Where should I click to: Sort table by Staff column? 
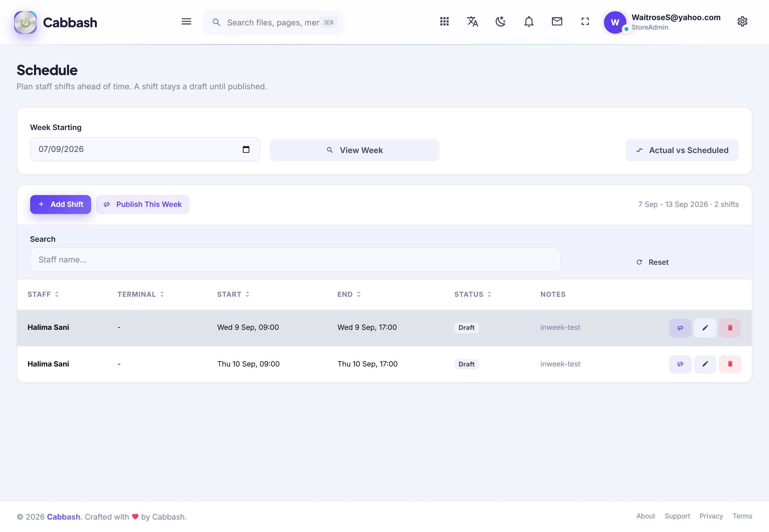point(43,294)
